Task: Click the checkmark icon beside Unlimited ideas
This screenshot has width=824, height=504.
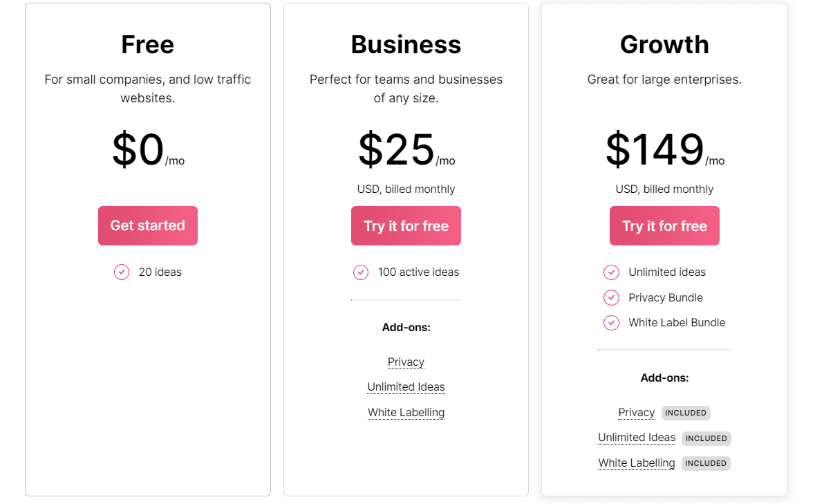Action: tap(611, 272)
